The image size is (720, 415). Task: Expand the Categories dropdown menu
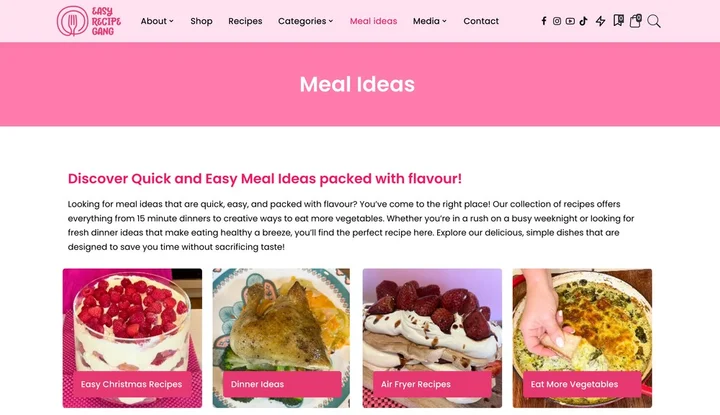[x=305, y=21]
